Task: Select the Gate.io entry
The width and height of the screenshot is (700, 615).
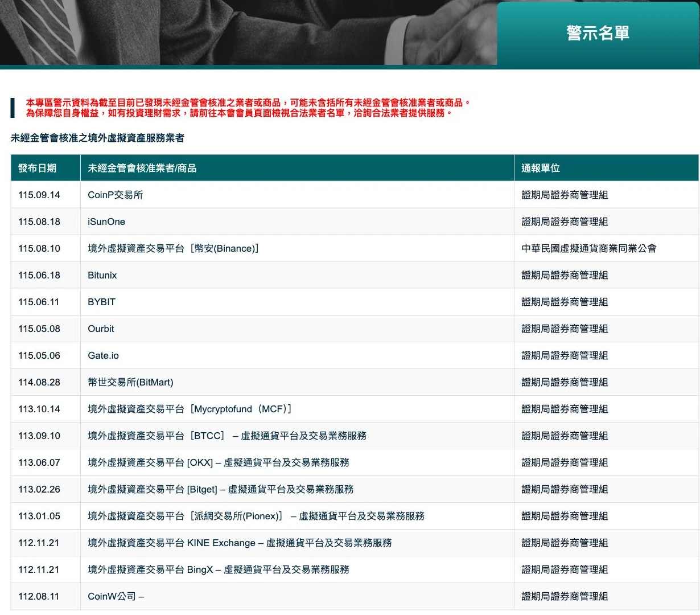Action: [x=104, y=355]
